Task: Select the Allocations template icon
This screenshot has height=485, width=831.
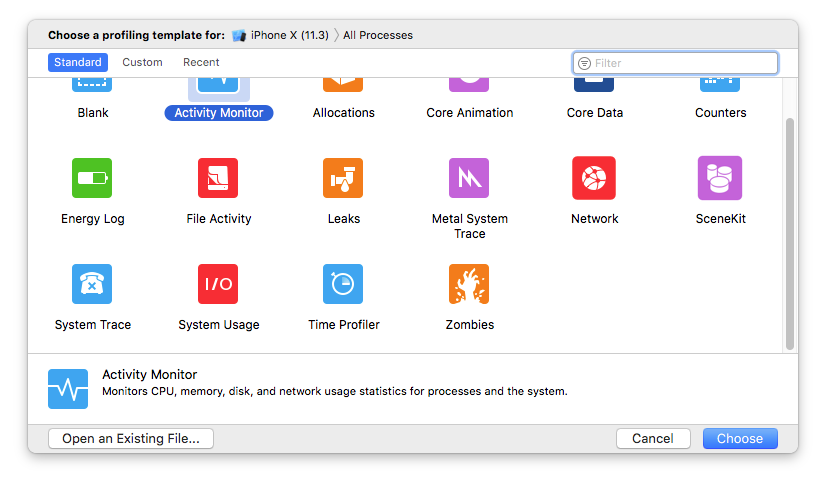Action: coord(343,85)
